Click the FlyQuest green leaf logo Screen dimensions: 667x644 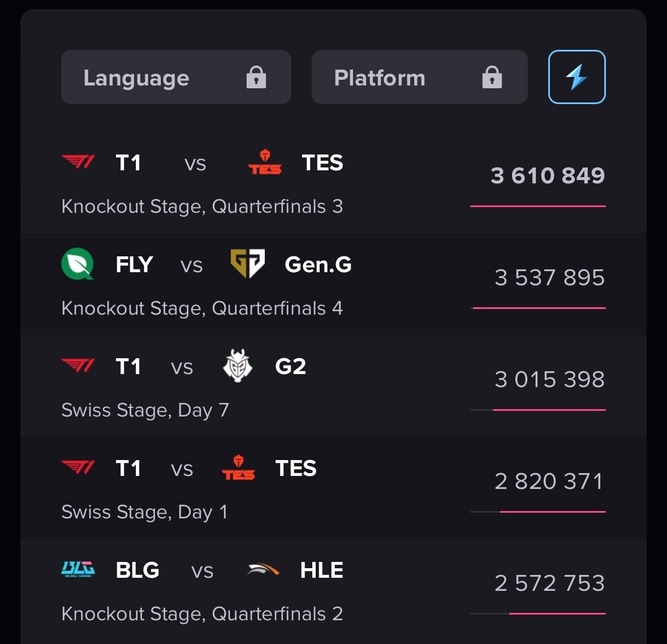coord(78,264)
